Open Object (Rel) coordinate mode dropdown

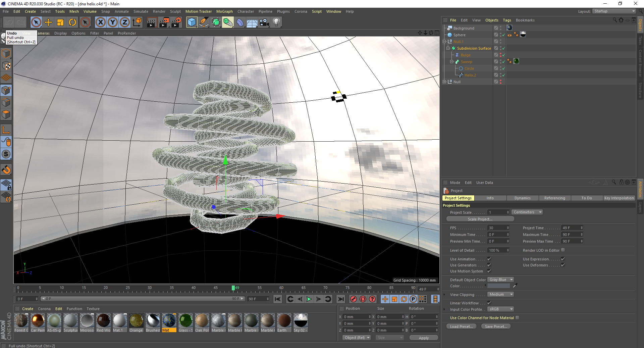tap(357, 338)
